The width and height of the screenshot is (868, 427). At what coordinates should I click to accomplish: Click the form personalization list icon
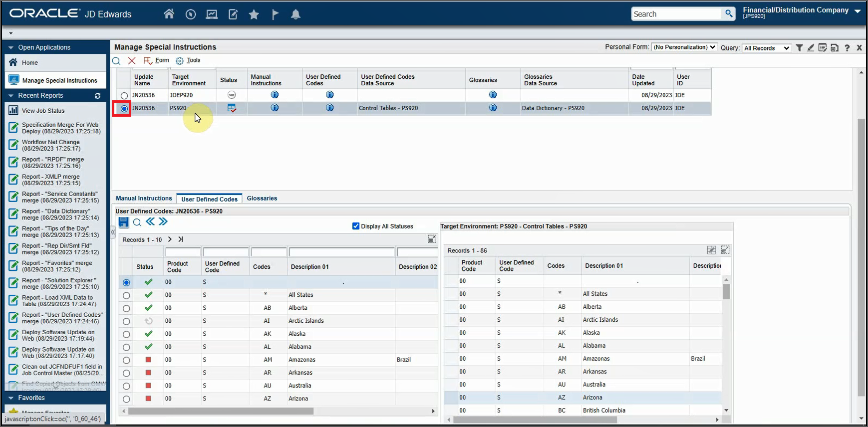point(823,48)
